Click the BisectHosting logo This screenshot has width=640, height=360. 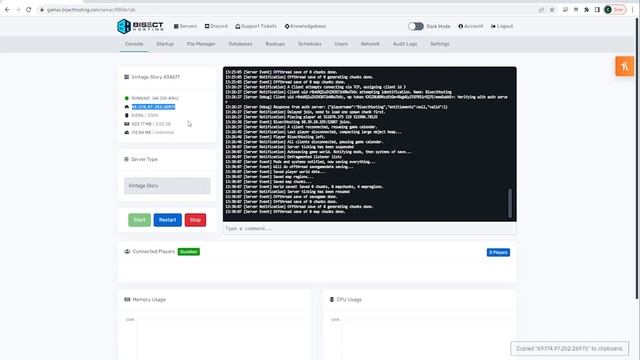point(140,26)
